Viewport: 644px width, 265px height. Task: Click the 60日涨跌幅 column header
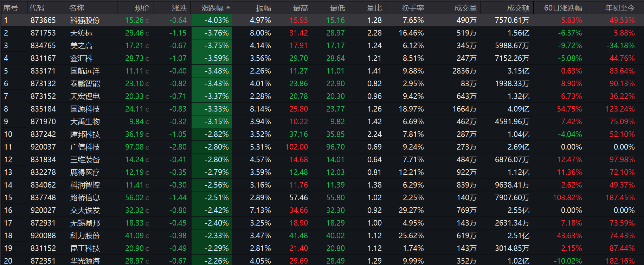tap(563, 8)
